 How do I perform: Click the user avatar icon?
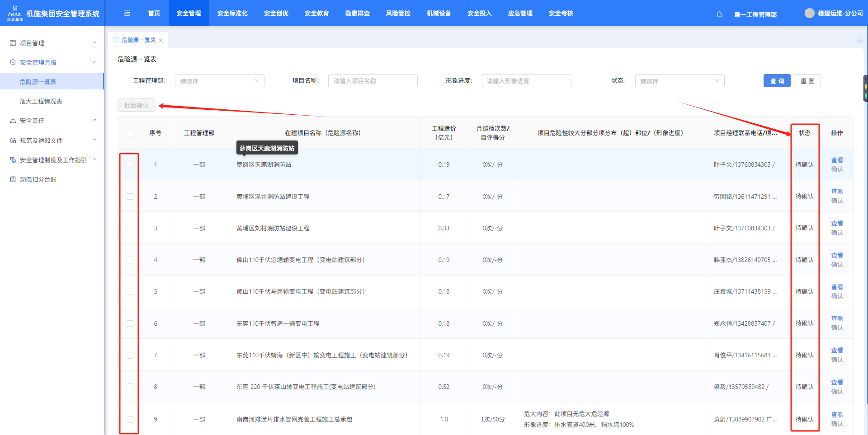coord(809,14)
